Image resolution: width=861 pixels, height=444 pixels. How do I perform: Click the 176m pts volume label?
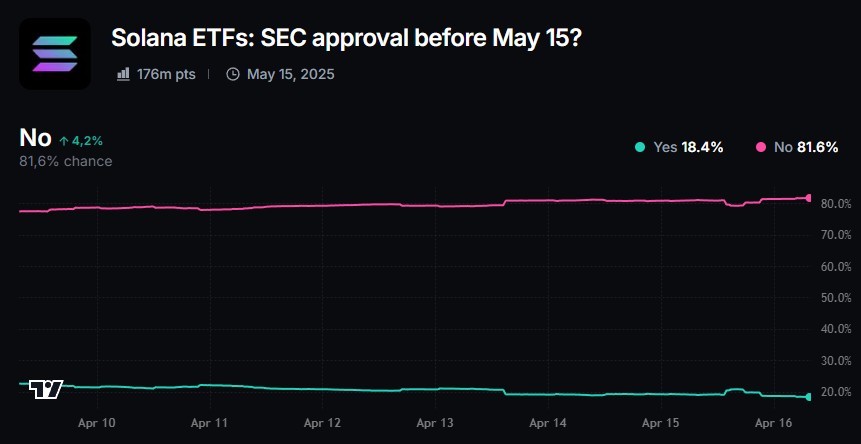[166, 74]
